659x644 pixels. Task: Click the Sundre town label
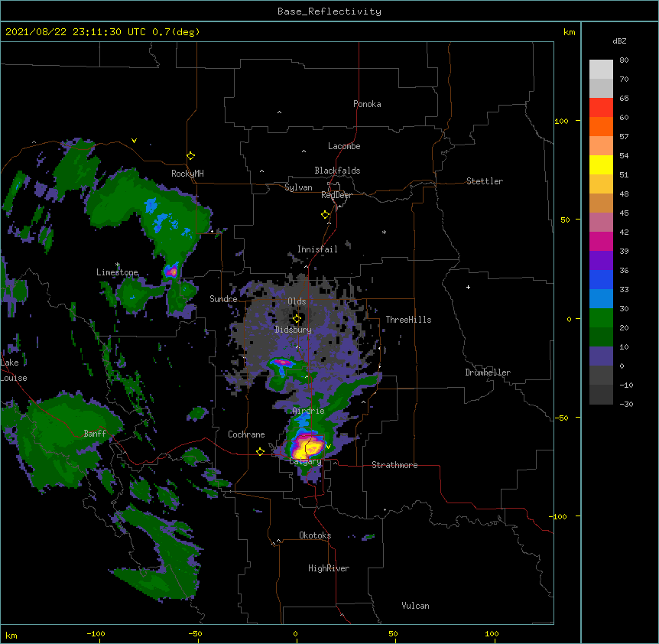tap(223, 299)
